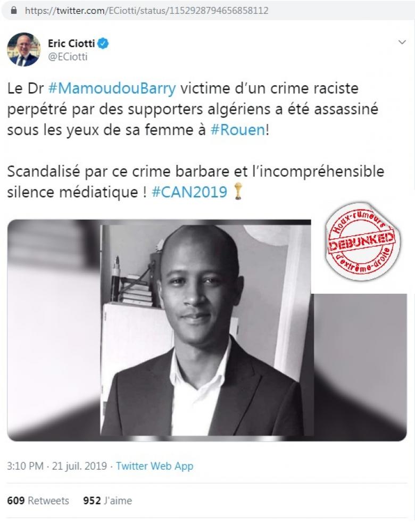415x532 pixels.
Task: Open the Twitter Web App source link
Action: tap(155, 466)
